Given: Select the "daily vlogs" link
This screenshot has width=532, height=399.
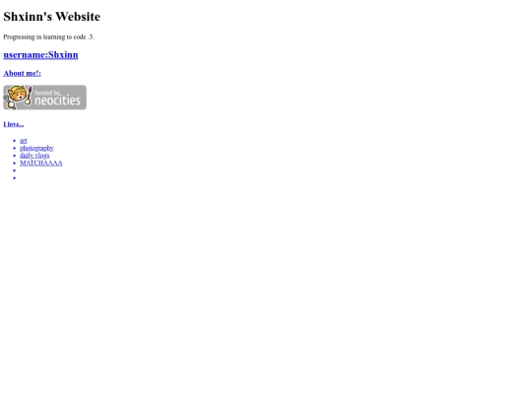Looking at the screenshot, I should pos(34,156).
